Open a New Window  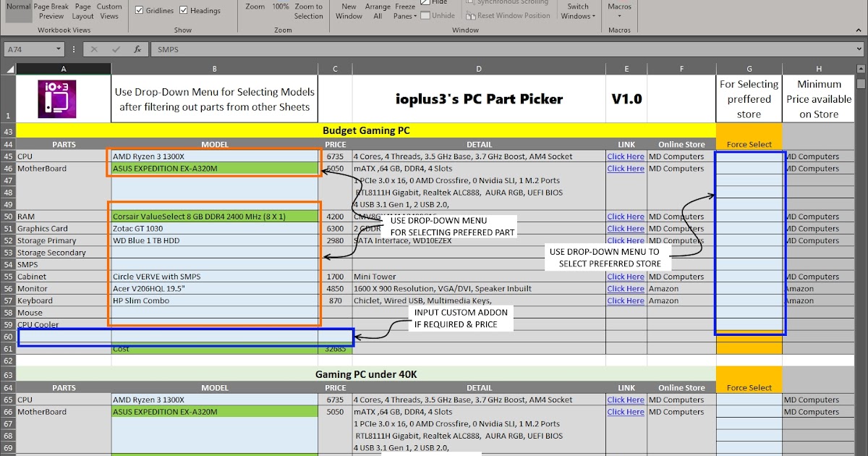(349, 10)
